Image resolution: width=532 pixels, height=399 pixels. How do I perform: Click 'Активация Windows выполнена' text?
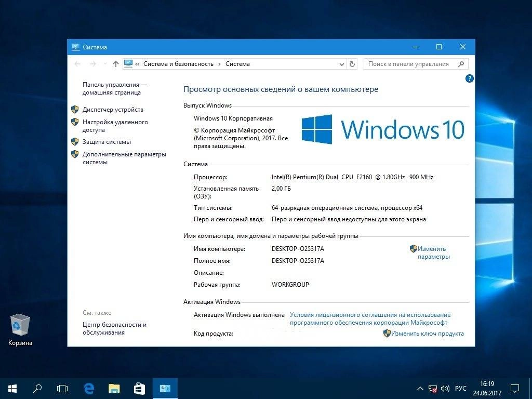click(x=239, y=315)
